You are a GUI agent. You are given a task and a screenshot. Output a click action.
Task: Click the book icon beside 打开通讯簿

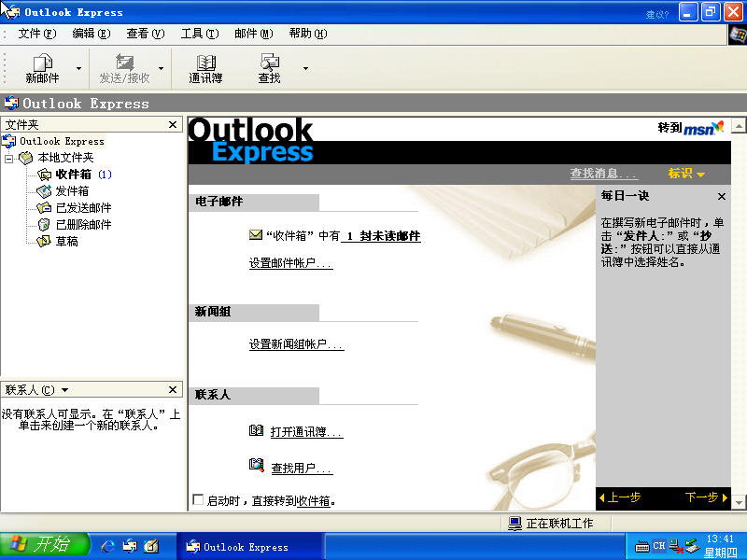[256, 430]
